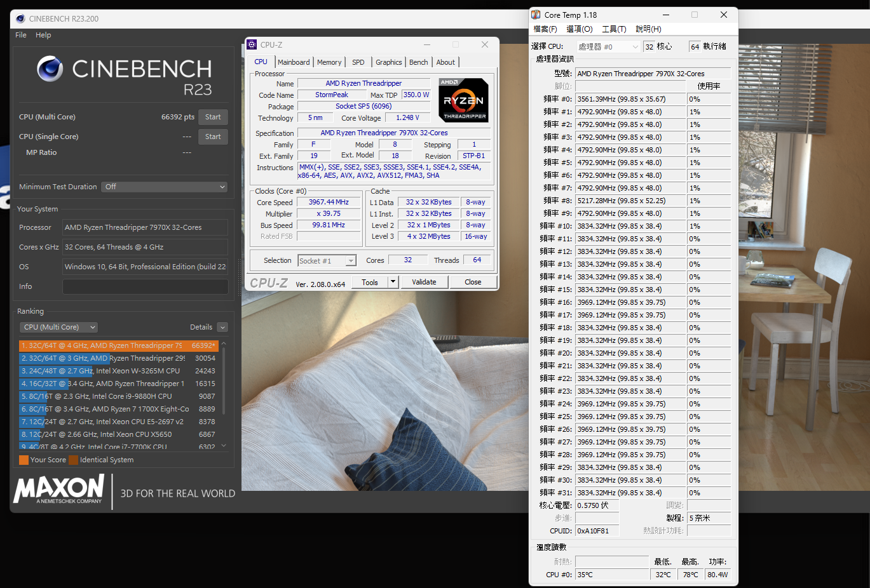Click the 80.4W power reading in Core Temp

718,575
